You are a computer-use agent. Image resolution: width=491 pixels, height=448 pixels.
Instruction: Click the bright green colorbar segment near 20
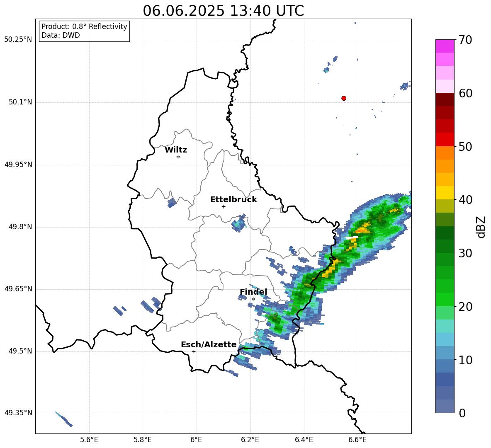click(445, 299)
